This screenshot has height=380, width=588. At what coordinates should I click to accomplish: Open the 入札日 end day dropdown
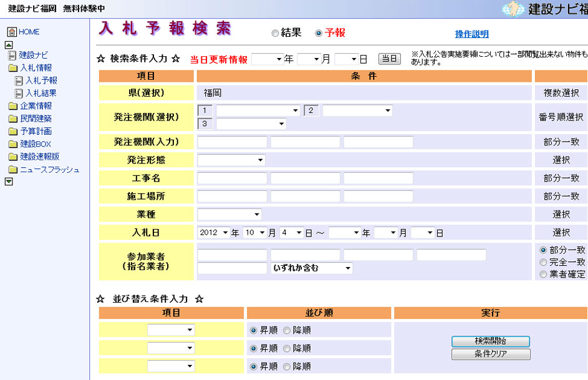click(x=423, y=233)
